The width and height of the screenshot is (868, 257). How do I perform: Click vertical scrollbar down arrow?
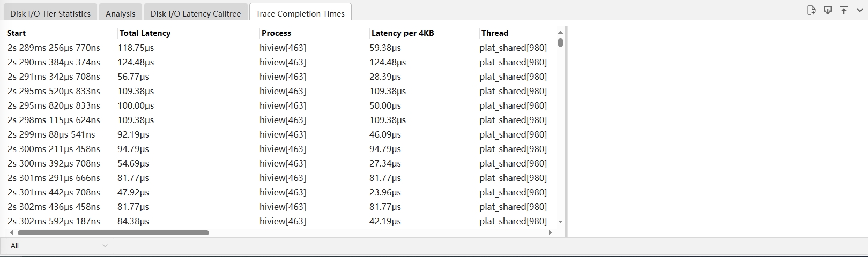pos(560,222)
